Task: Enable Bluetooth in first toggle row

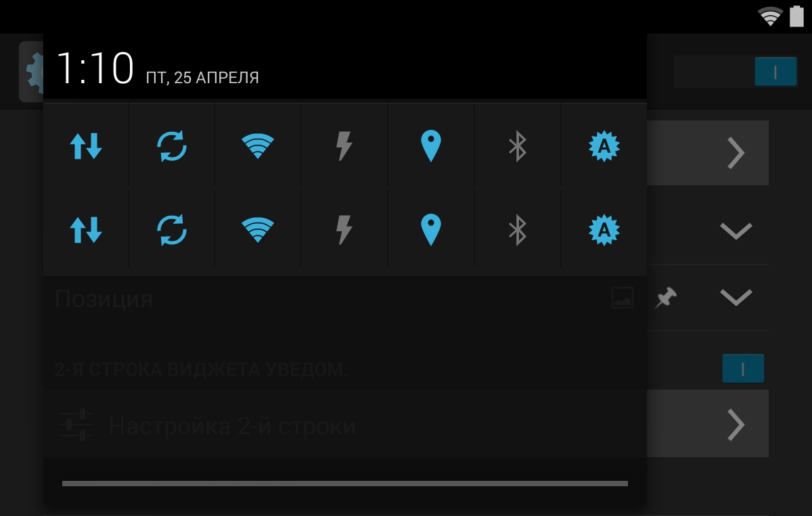Action: click(x=518, y=145)
